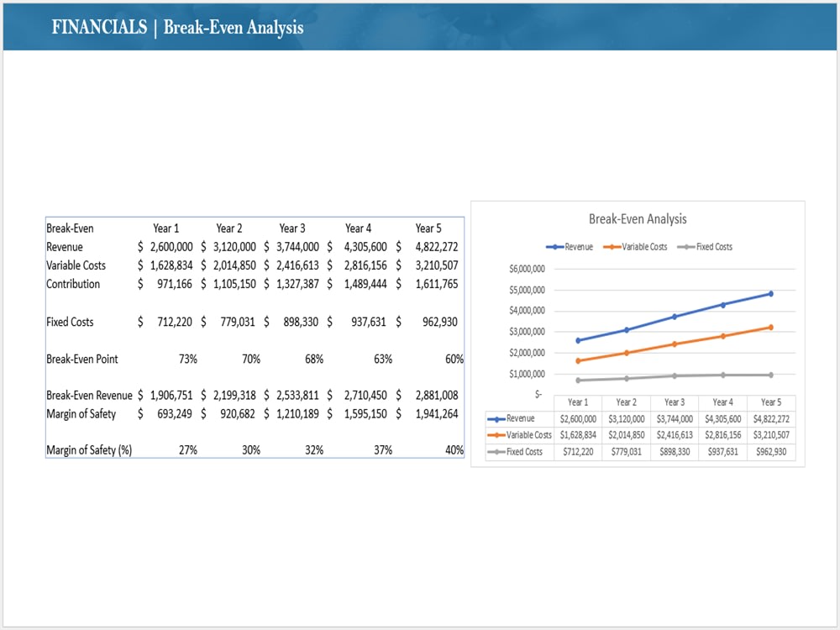The width and height of the screenshot is (840, 630).
Task: Click the orange Variable Costs Year 3 marker
Action: pos(675,344)
